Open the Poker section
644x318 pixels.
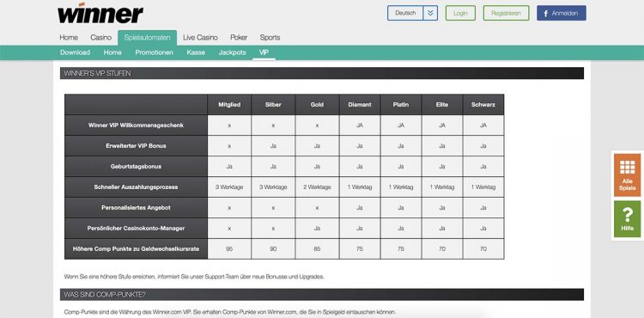239,38
